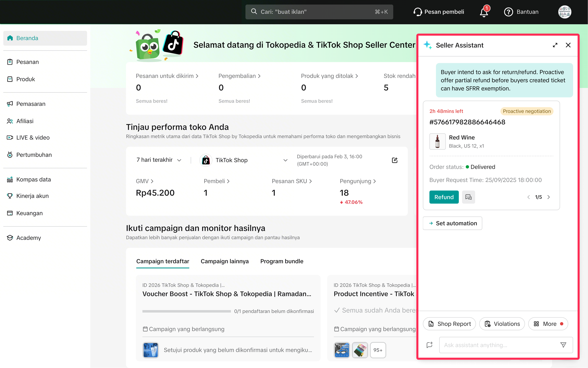Viewport: 588px width, 368px height.
Task: Click the Keuangan wallet icon
Action: [x=10, y=213]
